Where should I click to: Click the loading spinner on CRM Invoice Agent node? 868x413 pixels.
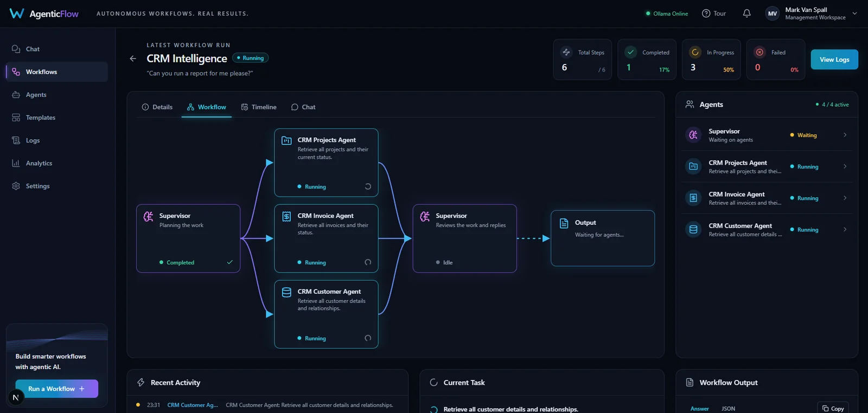coord(368,262)
